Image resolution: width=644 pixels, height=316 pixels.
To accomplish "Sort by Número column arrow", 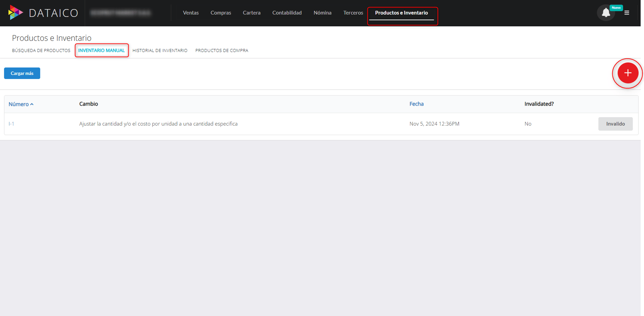I will [32, 104].
